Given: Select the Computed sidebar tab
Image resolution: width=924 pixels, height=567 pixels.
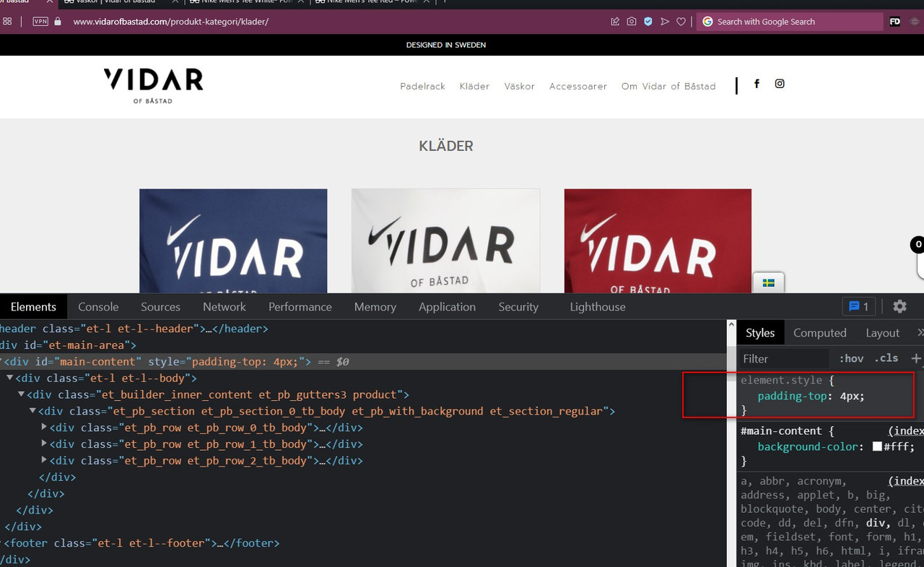Looking at the screenshot, I should (x=820, y=332).
